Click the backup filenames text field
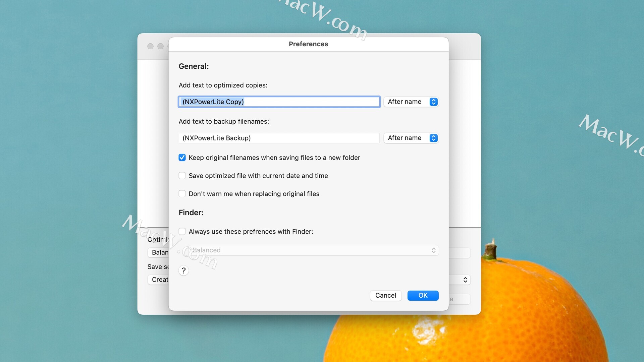 coord(279,138)
